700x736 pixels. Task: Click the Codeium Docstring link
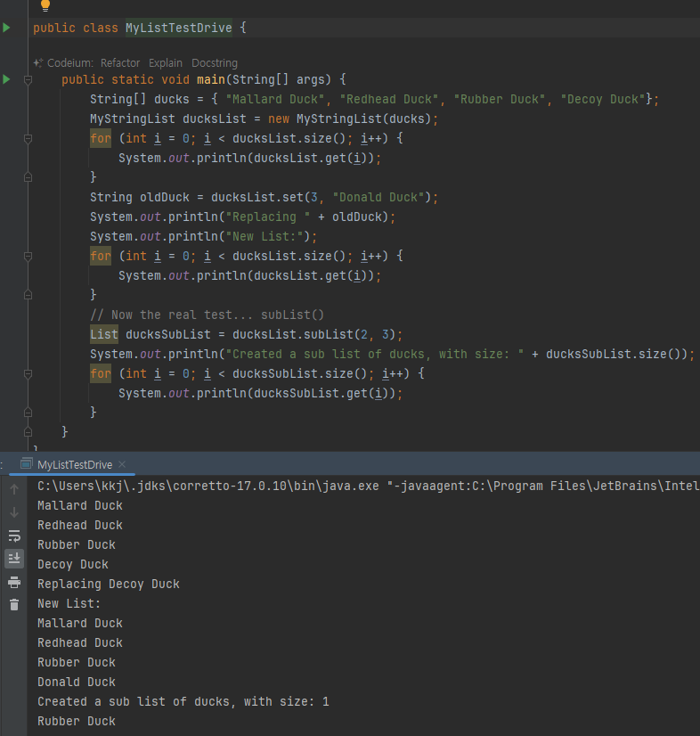215,63
